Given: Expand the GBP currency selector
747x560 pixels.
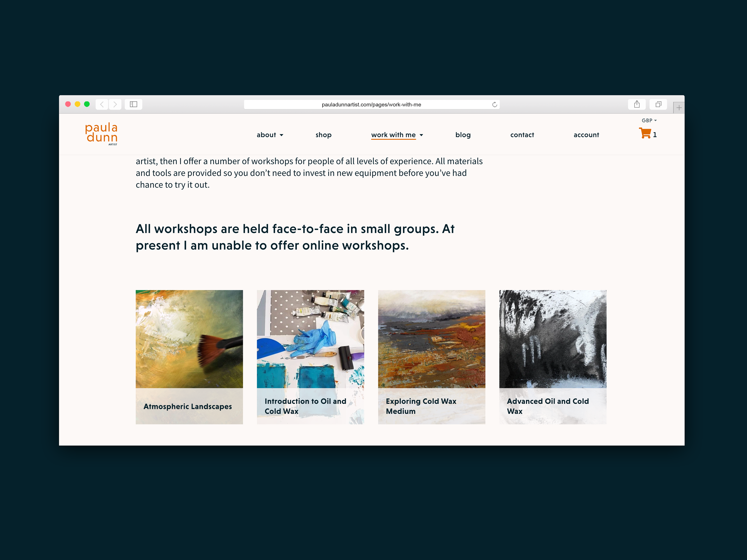Looking at the screenshot, I should pyautogui.click(x=649, y=121).
